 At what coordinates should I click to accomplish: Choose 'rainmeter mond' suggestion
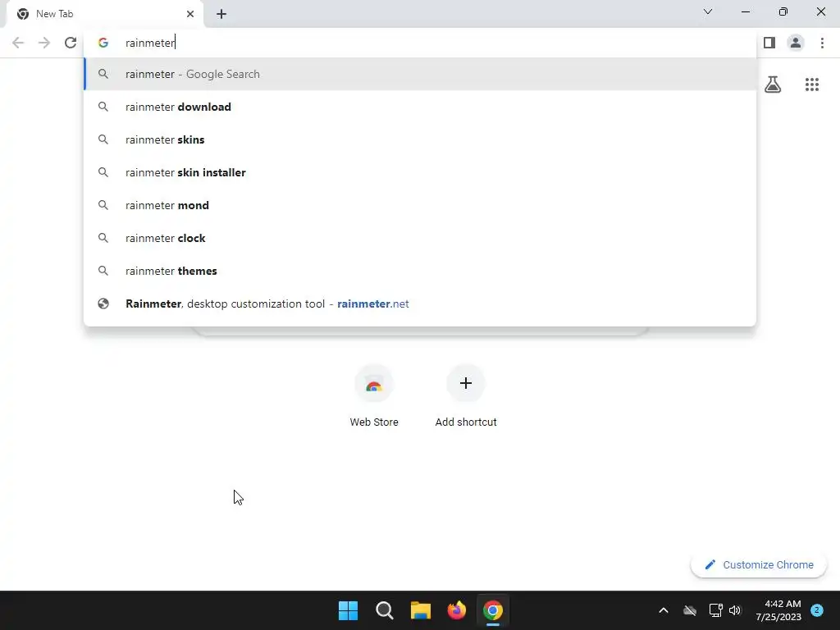(420, 205)
